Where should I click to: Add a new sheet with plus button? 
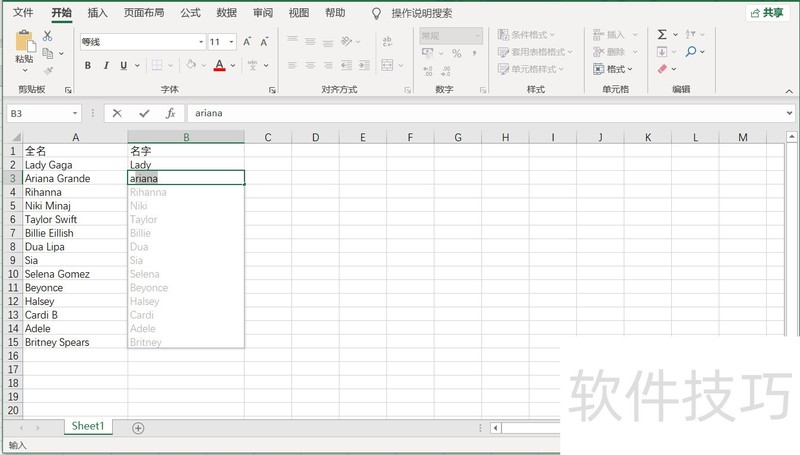point(138,428)
